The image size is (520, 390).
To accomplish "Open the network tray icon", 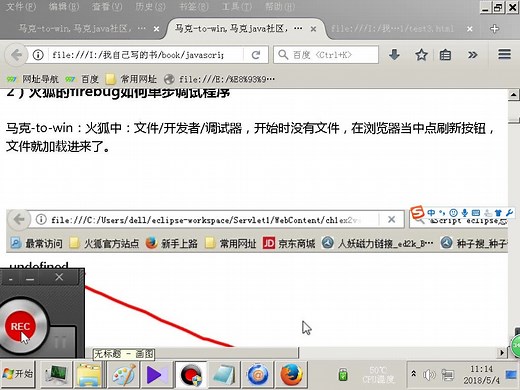I will click(447, 375).
